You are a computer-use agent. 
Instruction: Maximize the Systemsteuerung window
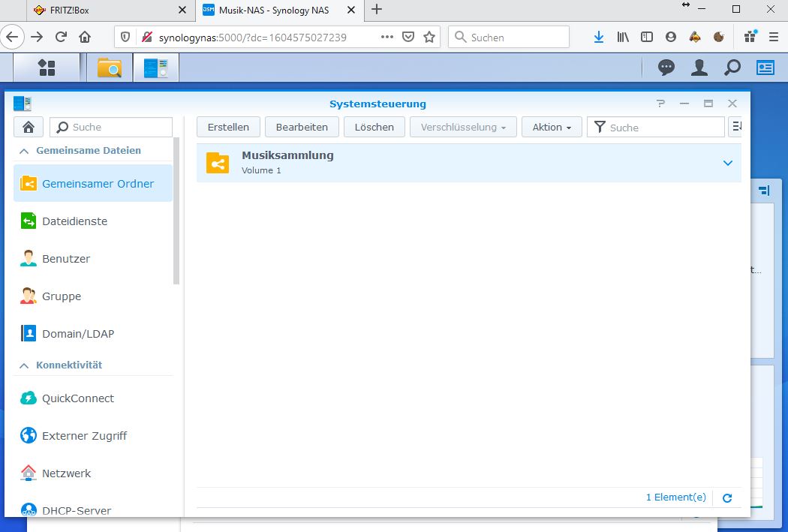[x=708, y=104]
